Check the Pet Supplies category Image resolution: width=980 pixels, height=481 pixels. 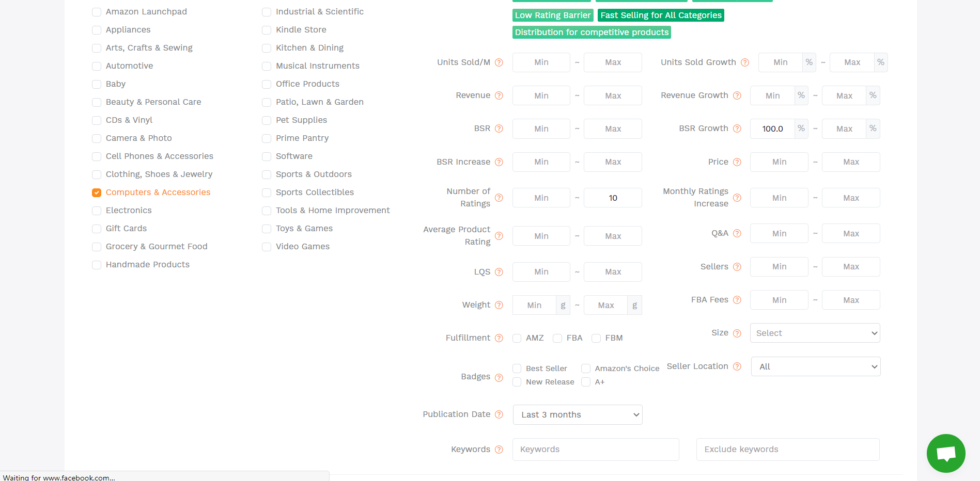(267, 120)
